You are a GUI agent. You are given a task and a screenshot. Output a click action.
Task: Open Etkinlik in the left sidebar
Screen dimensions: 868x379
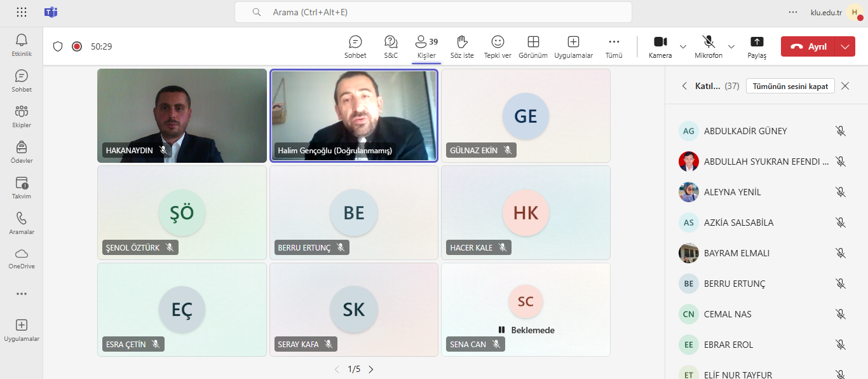22,45
